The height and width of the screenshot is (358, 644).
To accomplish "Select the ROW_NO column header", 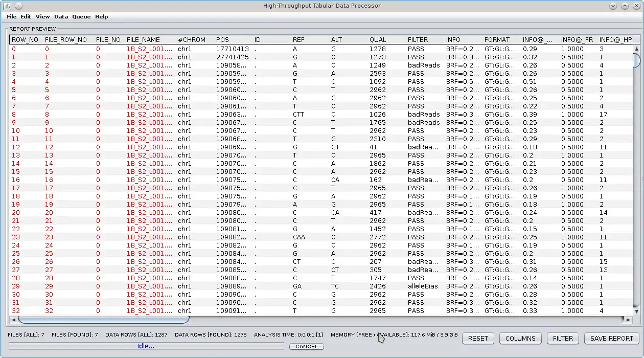I will (26, 40).
